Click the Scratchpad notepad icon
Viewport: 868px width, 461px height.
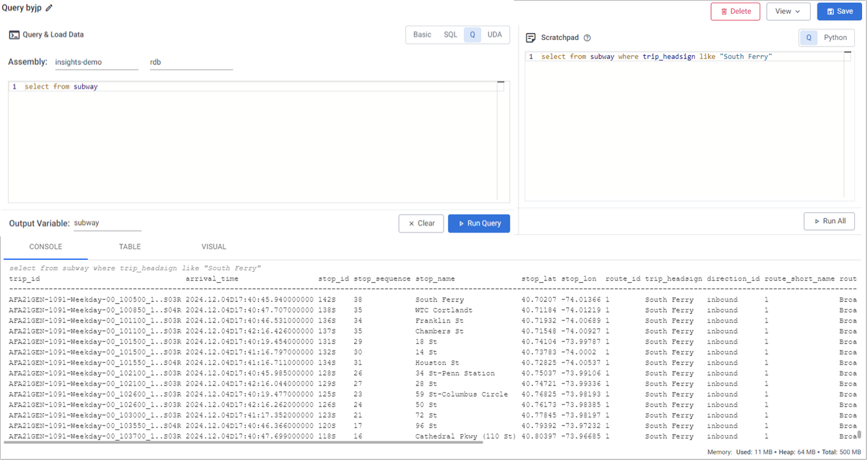(x=531, y=38)
